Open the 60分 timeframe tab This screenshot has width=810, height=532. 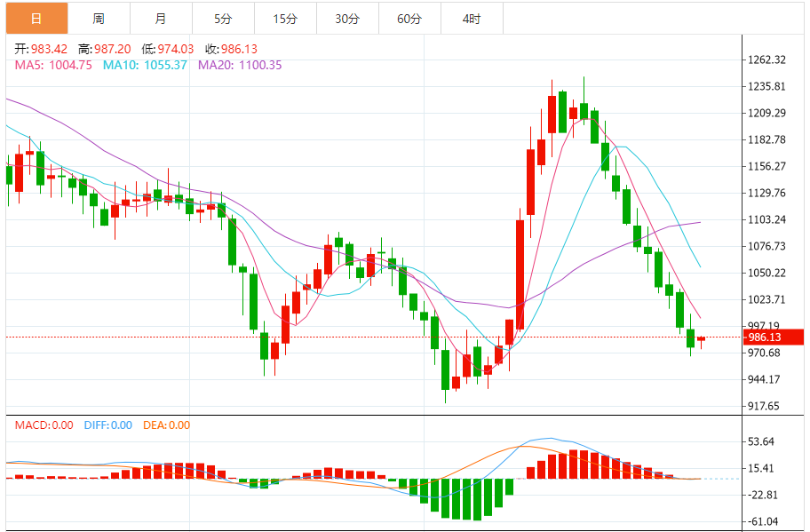click(409, 19)
